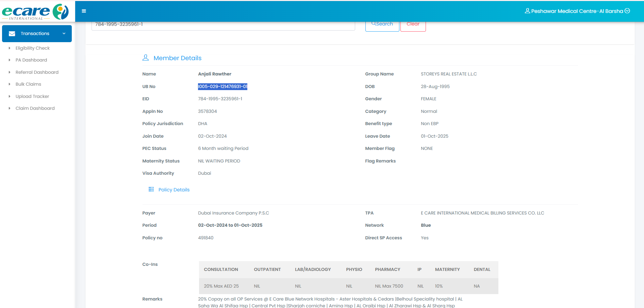The height and width of the screenshot is (308, 644).
Task: Open Referral Dashboard from the sidebar
Action: (37, 72)
